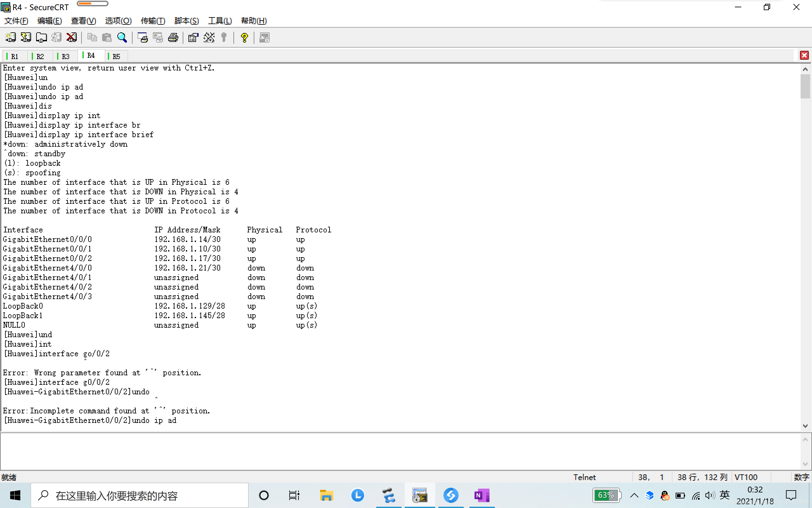Expand hidden system tray icons chevron
The width and height of the screenshot is (812, 508).
click(x=634, y=495)
